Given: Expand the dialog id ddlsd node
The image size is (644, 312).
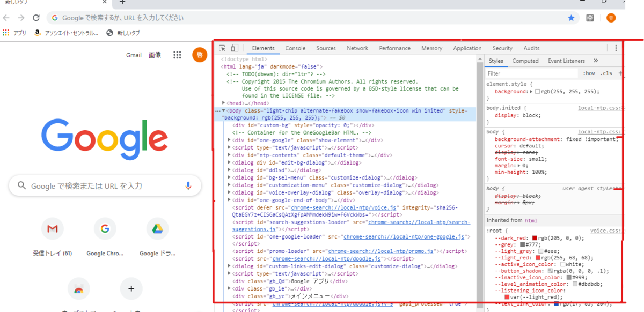Looking at the screenshot, I should (x=230, y=170).
